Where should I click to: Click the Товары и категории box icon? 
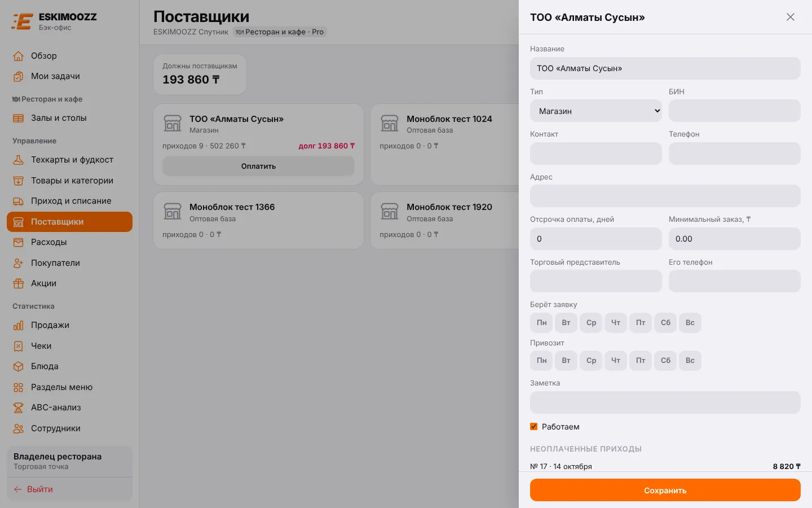point(19,181)
